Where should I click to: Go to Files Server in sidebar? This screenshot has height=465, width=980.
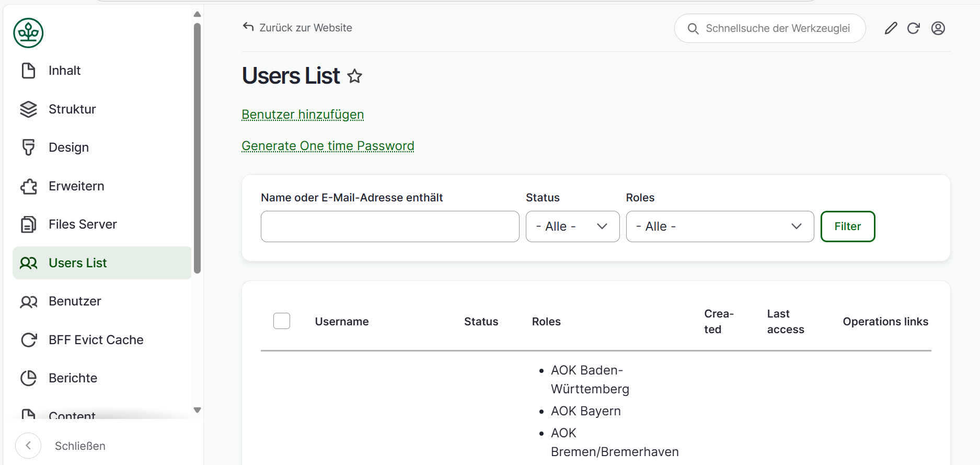coord(83,224)
